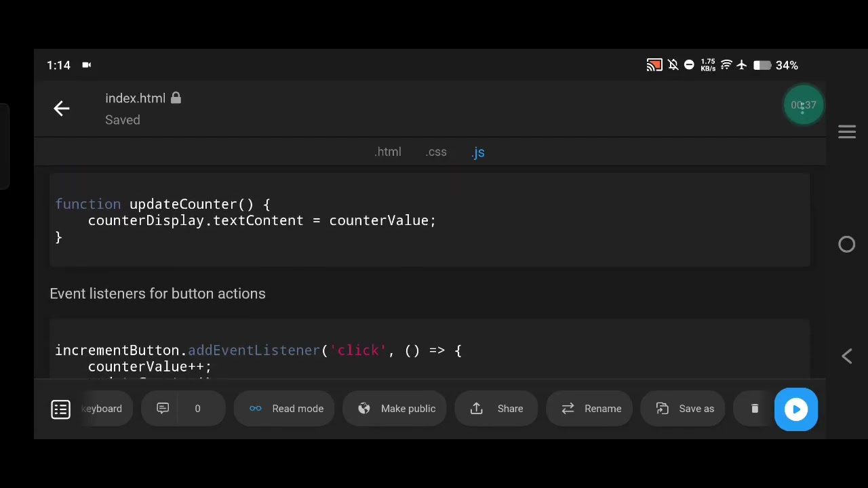
Task: Tap the Save as button
Action: [683, 409]
